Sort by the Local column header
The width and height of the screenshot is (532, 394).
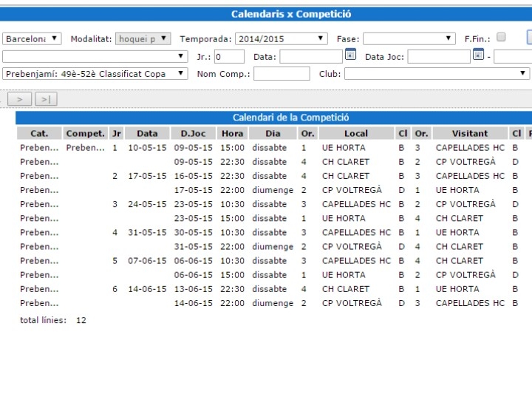[x=355, y=134]
